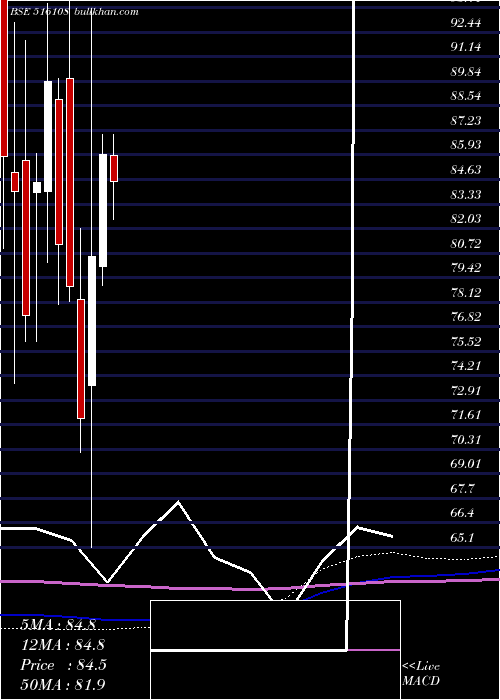Viewport: 500px width, 700px height.
Task: Click the 67.7 price axis label
Action: pyautogui.click(x=462, y=488)
